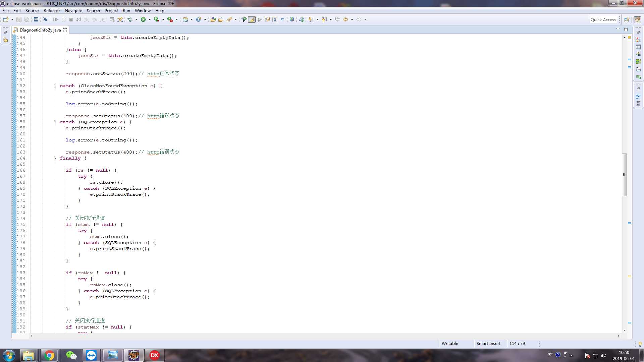This screenshot has height=362, width=644.
Task: Click the Previous Annotation up-arrow icon
Action: (x=324, y=19)
